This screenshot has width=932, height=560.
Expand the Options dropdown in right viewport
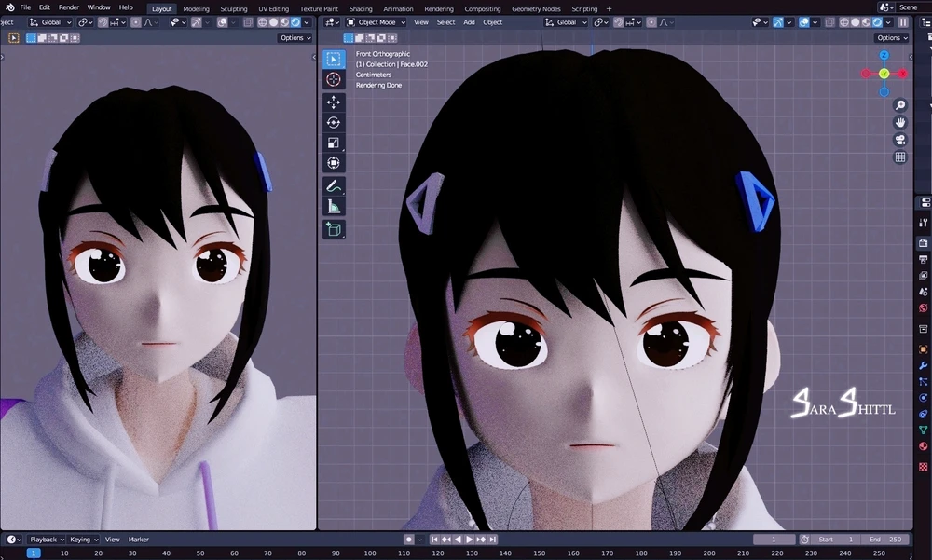[892, 38]
